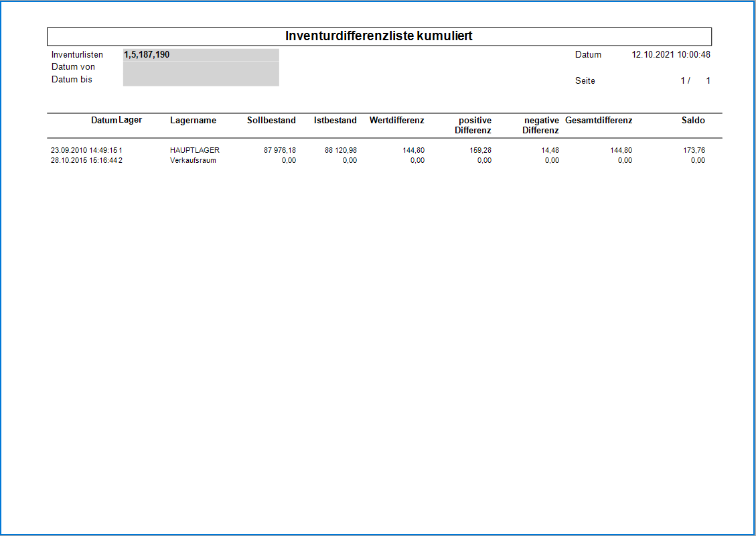Click the Wertdifferenz column header

[396, 121]
